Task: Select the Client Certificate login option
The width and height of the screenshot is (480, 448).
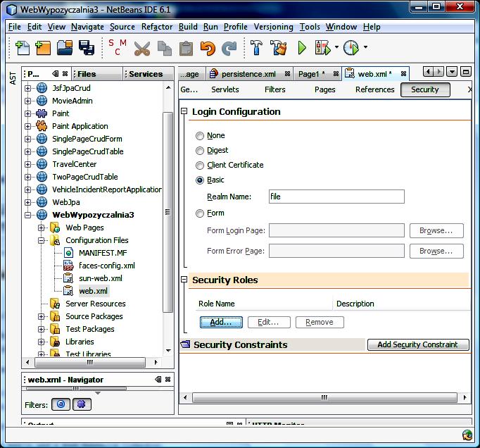Action: point(200,166)
